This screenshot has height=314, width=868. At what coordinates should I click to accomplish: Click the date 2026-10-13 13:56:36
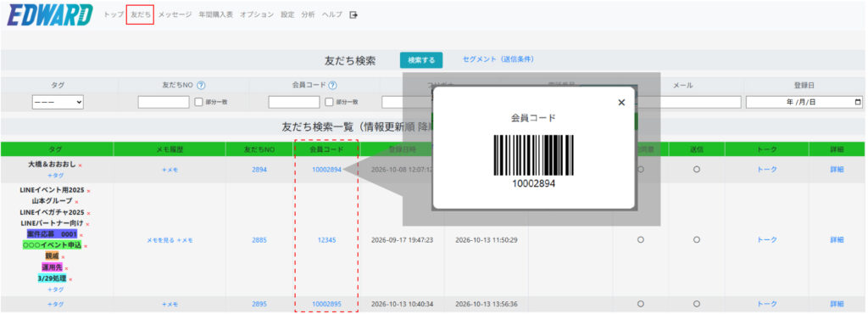pyautogui.click(x=486, y=304)
